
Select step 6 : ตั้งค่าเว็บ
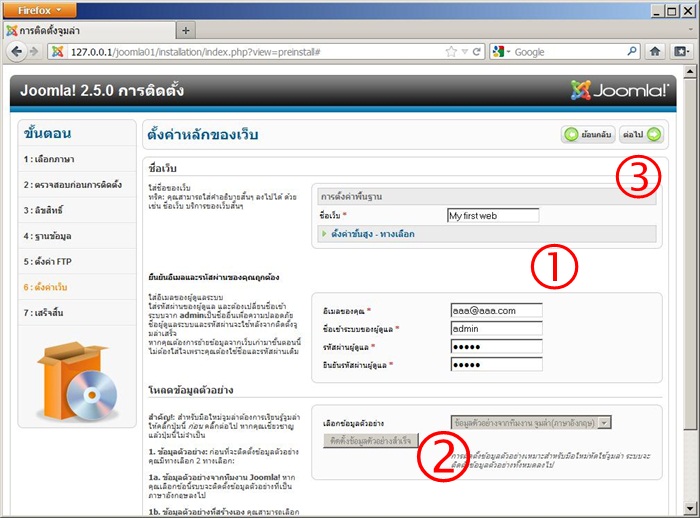pyautogui.click(x=77, y=287)
